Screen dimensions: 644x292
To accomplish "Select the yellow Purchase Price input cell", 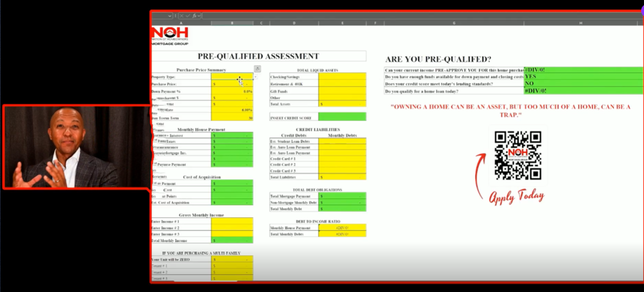I will pyautogui.click(x=232, y=84).
